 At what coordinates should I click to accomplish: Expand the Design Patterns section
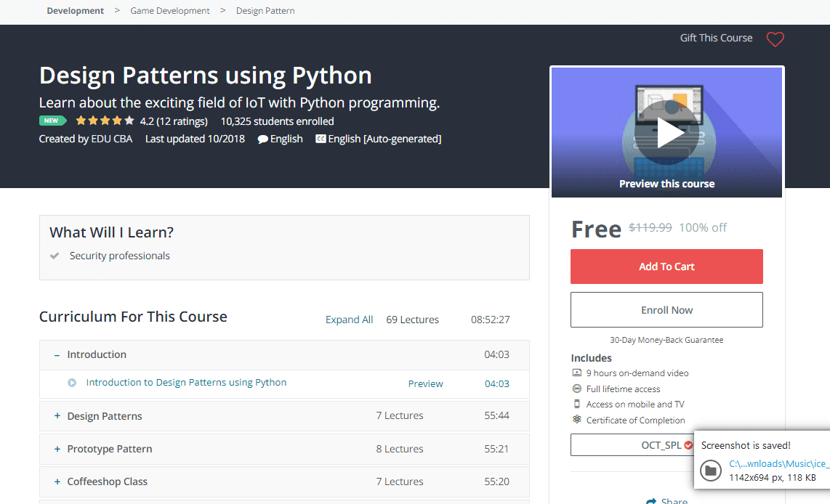[x=57, y=416]
